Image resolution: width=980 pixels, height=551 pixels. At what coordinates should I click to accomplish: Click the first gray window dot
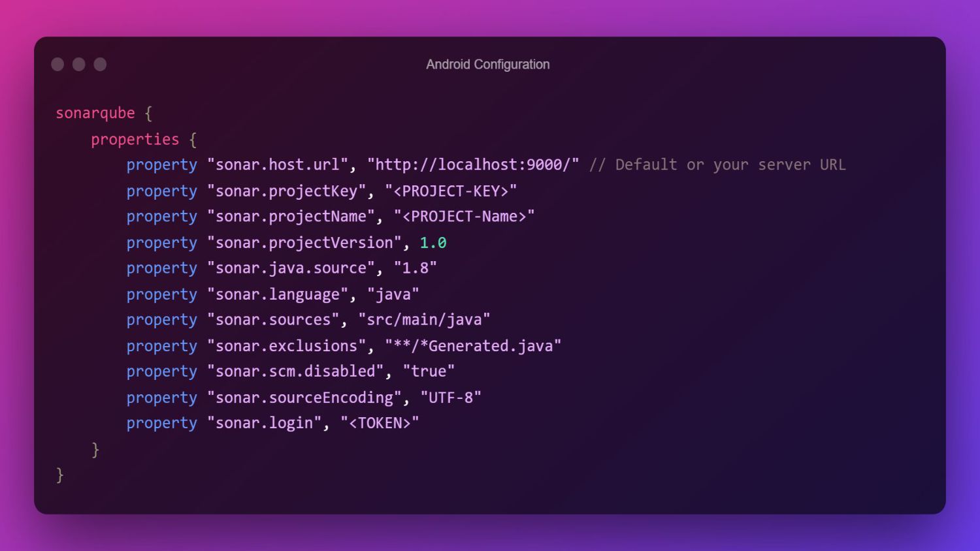57,64
